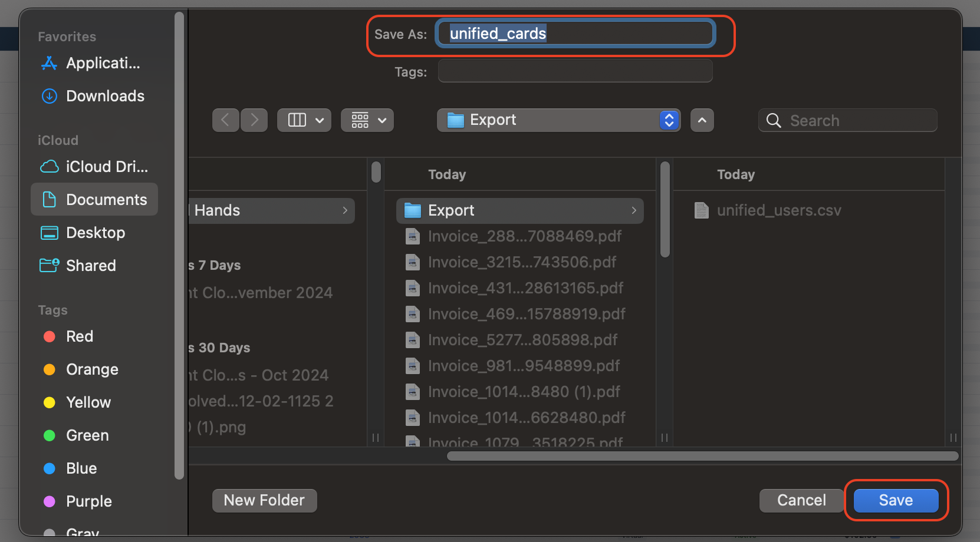Viewport: 980px width, 542px height.
Task: Click the Invoice_1014...8480 (1).pdf file icon
Action: pos(413,392)
